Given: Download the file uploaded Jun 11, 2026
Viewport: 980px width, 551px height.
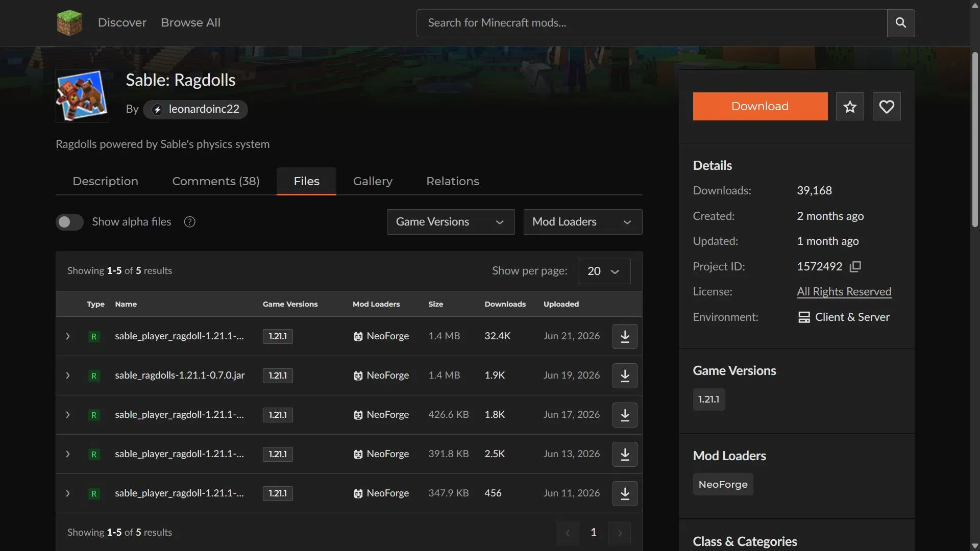Looking at the screenshot, I should (625, 493).
